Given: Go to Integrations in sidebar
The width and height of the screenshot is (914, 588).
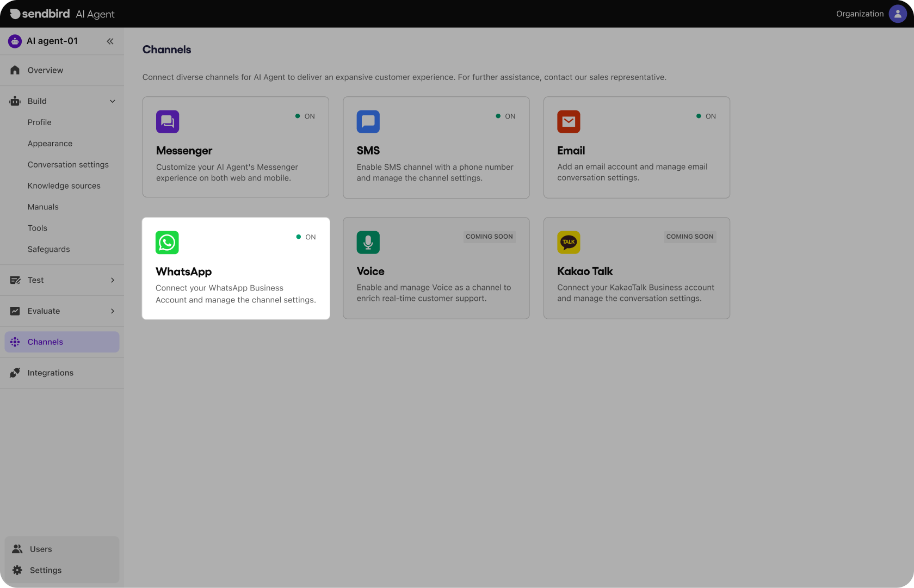Looking at the screenshot, I should coord(51,373).
